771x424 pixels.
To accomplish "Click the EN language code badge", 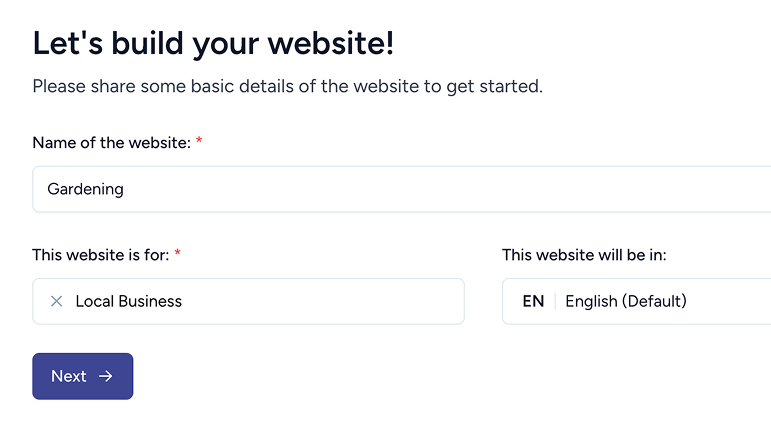I will coord(533,301).
